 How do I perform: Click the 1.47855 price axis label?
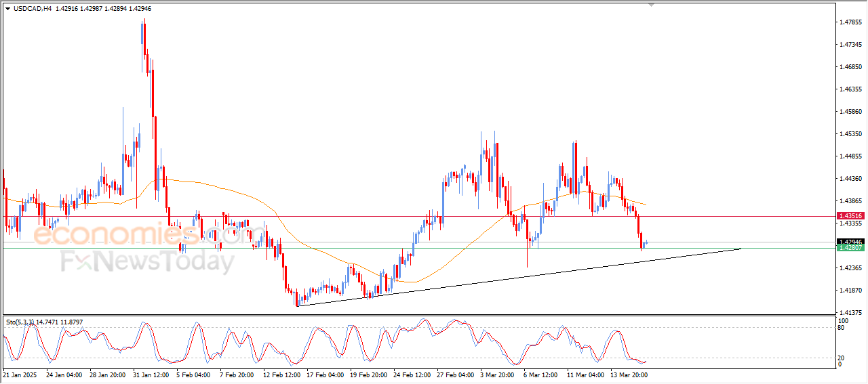851,22
